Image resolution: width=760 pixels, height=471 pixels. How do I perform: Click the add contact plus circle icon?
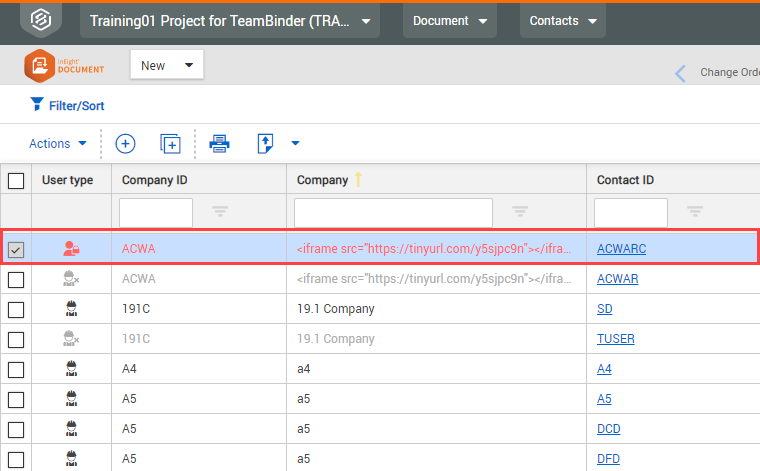tap(125, 144)
